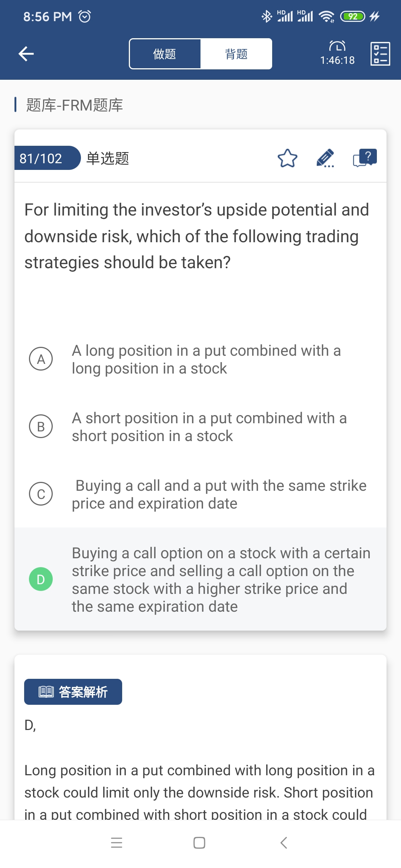Tap the timer clock icon
This screenshot has width=401, height=868.
coord(337,46)
